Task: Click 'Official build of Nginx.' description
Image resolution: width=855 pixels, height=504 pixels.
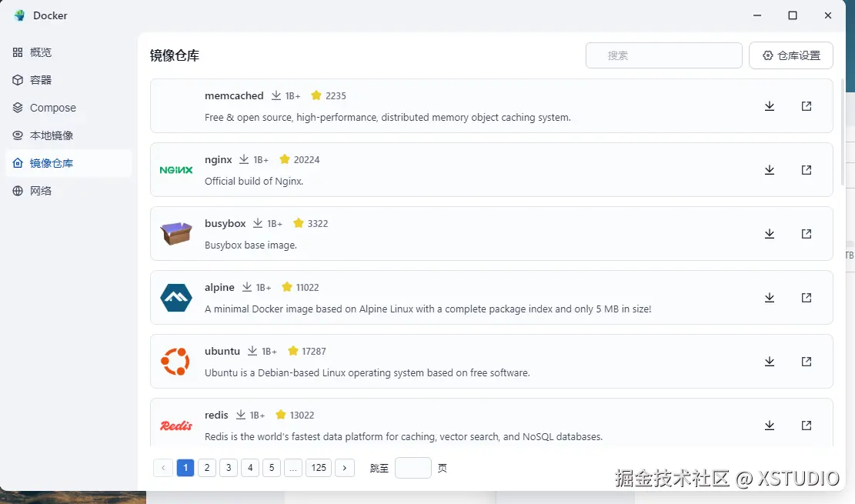Action: pyautogui.click(x=254, y=181)
